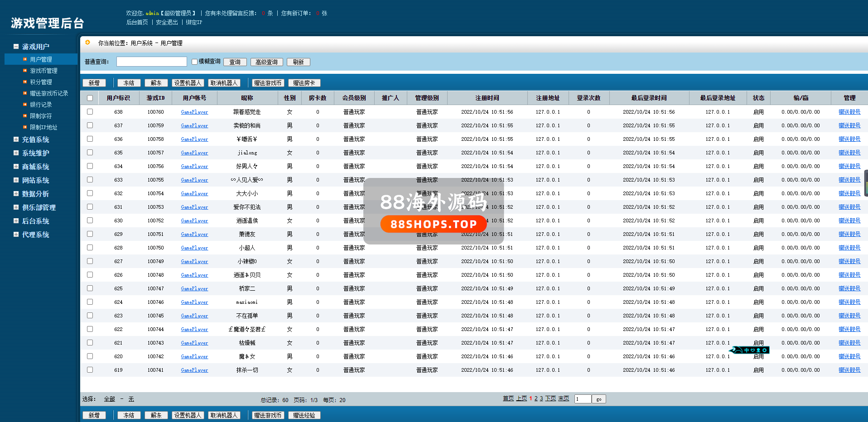Viewport: 868px width, 422px height.
Task: Click the gear icon on the floating IME toolbar
Action: [764, 350]
